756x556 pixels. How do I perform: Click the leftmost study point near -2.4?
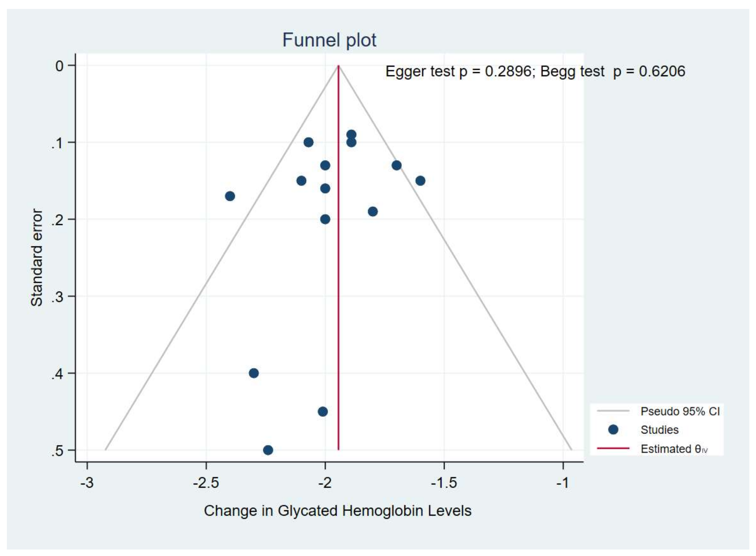click(230, 196)
